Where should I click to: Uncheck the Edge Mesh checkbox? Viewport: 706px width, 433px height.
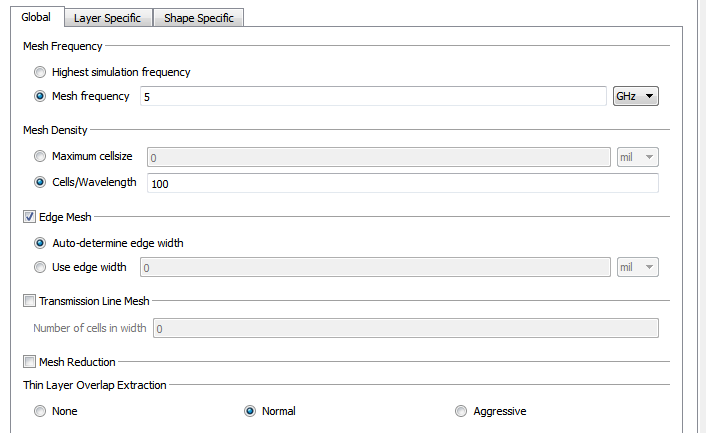click(x=29, y=216)
